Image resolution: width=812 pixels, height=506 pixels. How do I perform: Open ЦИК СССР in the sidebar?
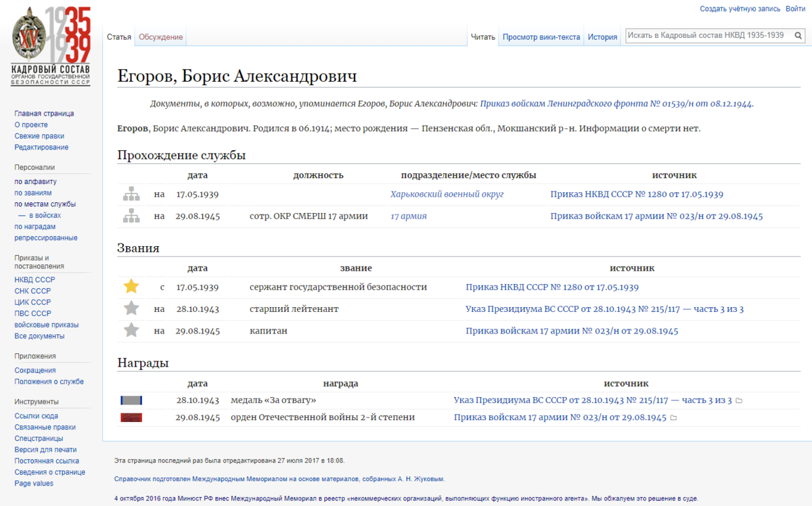click(x=32, y=302)
